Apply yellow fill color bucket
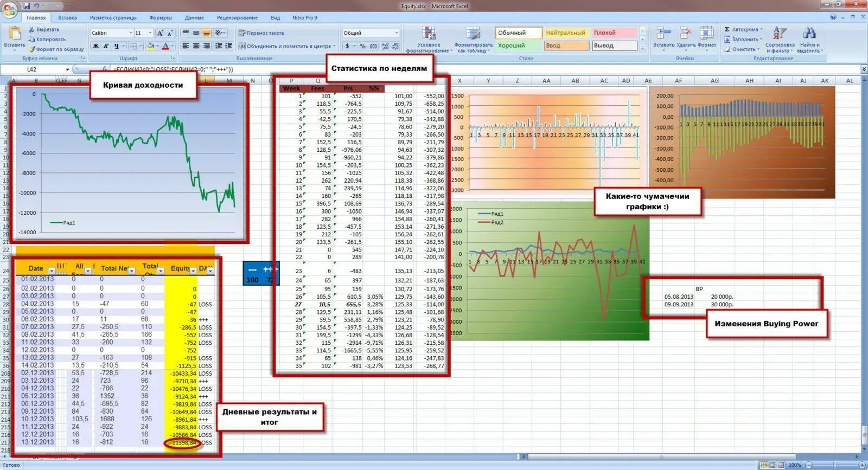 (x=151, y=46)
